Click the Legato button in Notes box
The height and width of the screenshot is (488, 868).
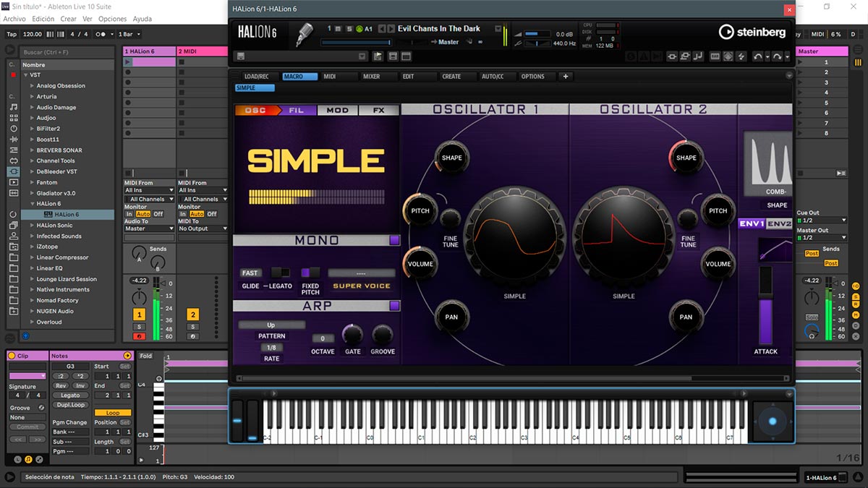click(x=70, y=395)
